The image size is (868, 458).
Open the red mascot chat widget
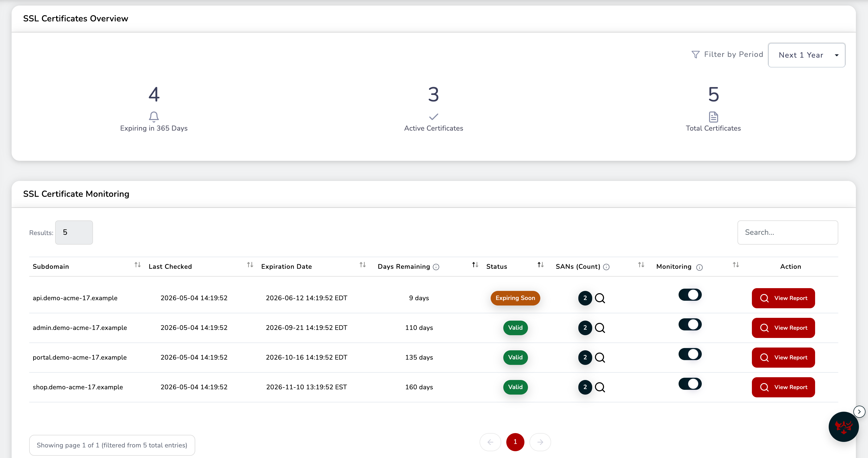(x=843, y=427)
